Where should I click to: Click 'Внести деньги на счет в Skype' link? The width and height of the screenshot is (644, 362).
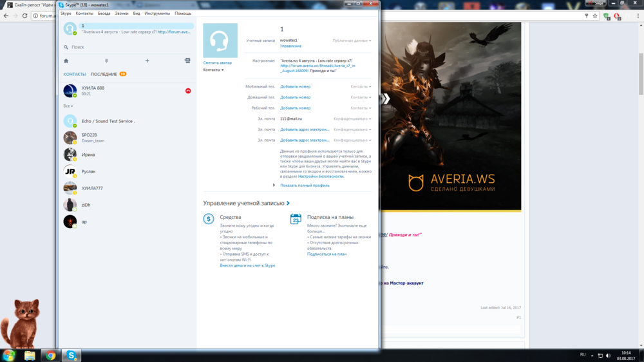[247, 265]
